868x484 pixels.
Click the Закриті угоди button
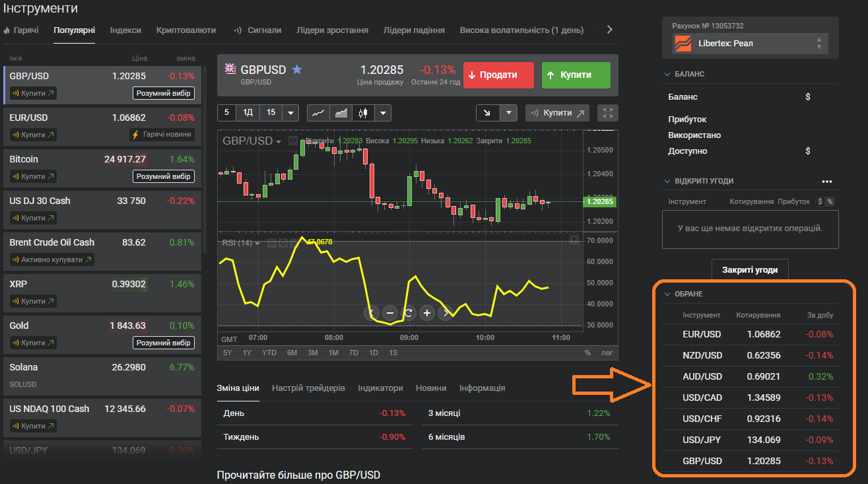pos(749,269)
